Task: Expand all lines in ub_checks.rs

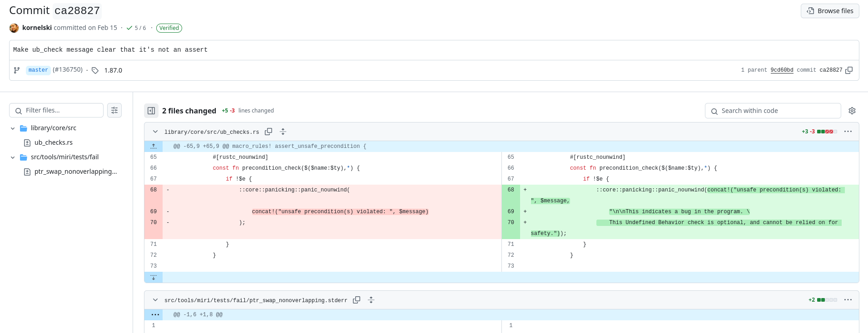Action: click(283, 132)
